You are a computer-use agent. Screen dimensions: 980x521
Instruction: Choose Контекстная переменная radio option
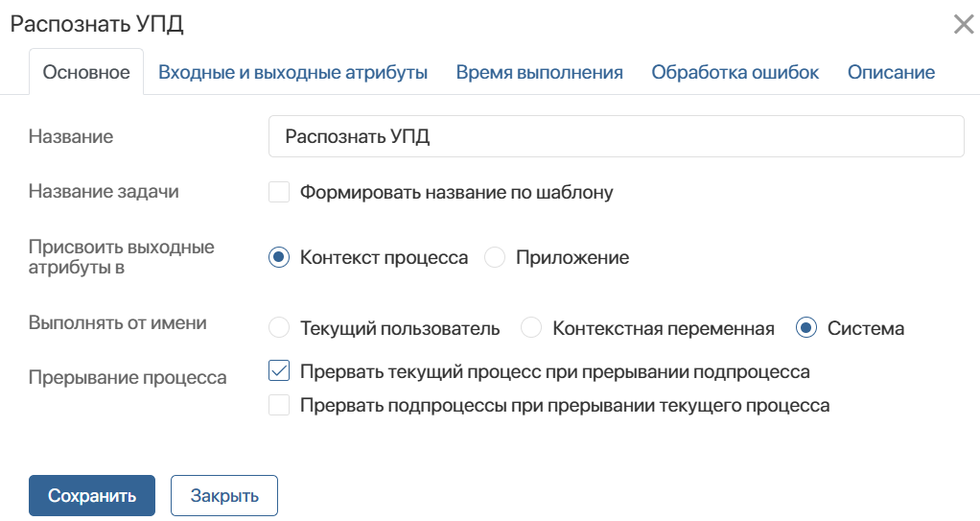coord(531,328)
